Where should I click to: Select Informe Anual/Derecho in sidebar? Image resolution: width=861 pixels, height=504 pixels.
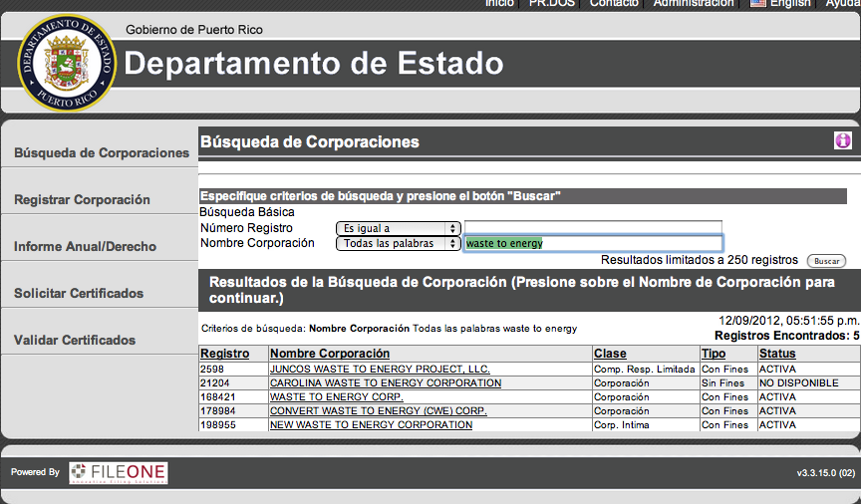85,247
